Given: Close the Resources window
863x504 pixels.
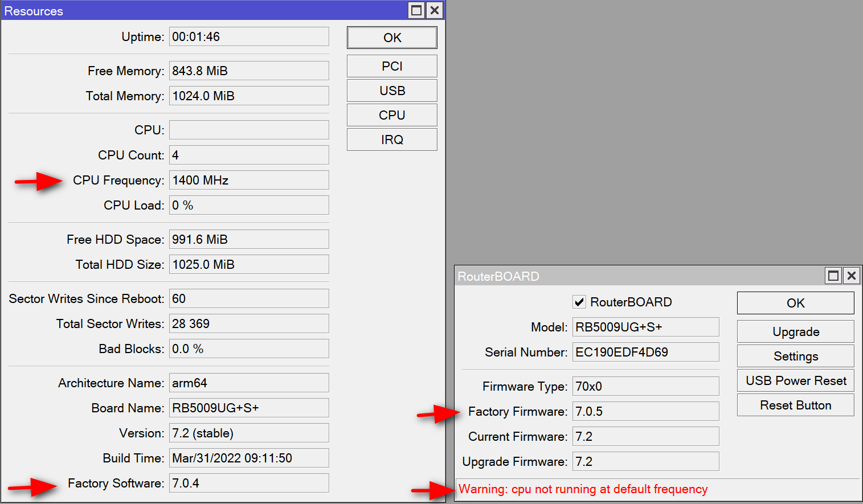Looking at the screenshot, I should (x=435, y=10).
